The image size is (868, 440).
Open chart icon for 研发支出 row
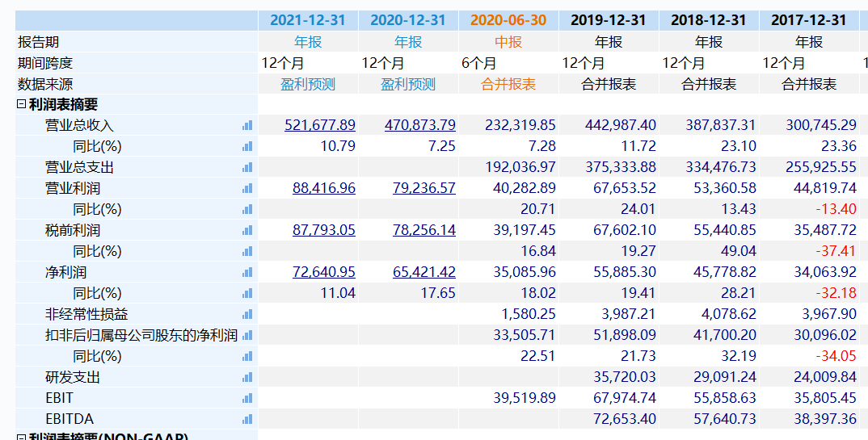(247, 378)
